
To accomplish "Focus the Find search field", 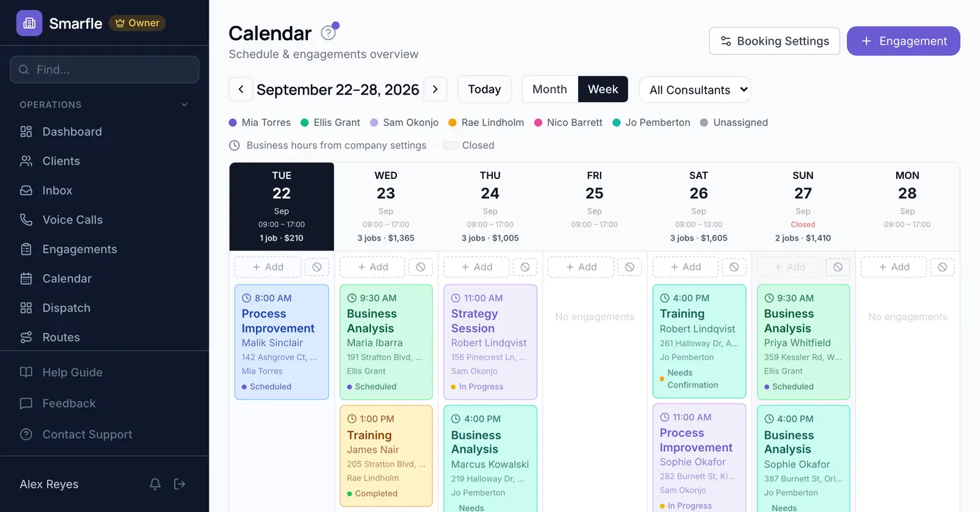I will (x=104, y=70).
